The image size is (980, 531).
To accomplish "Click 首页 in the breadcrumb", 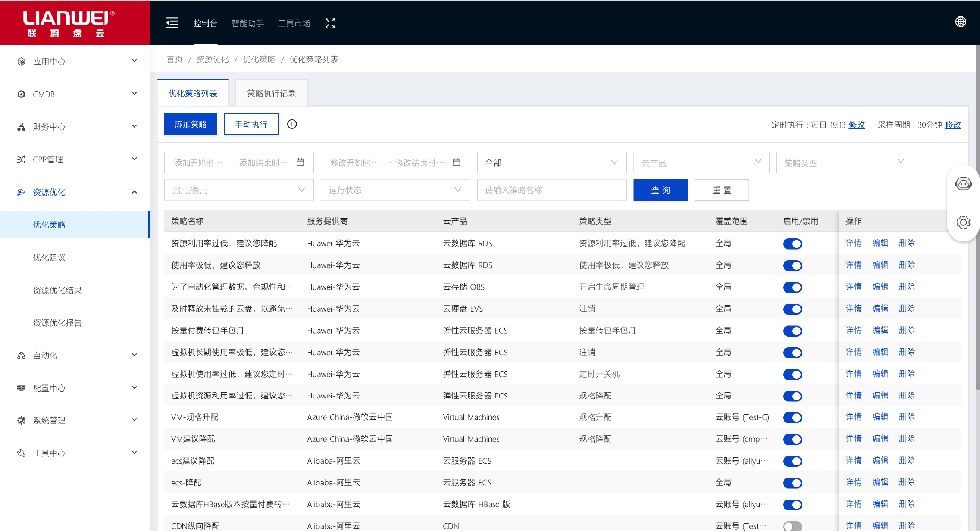I will 175,59.
